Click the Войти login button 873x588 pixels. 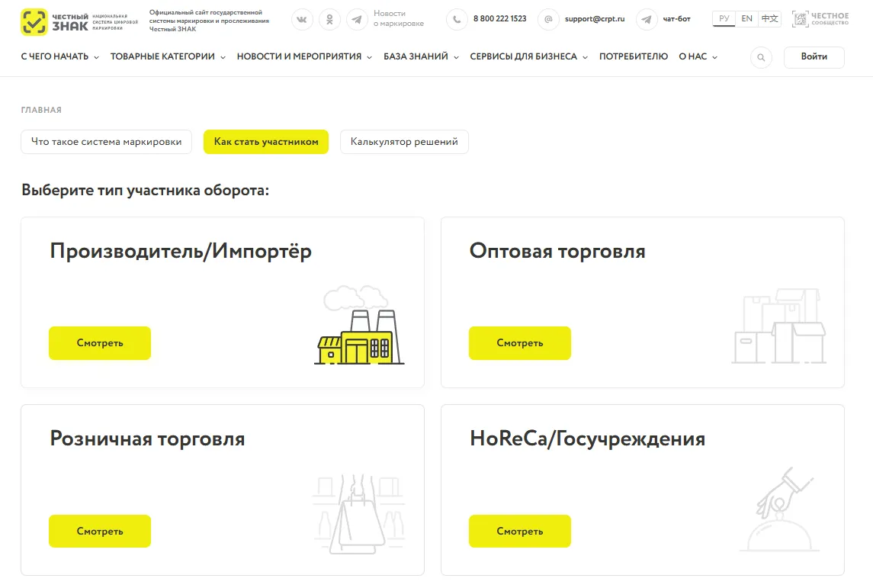[814, 58]
